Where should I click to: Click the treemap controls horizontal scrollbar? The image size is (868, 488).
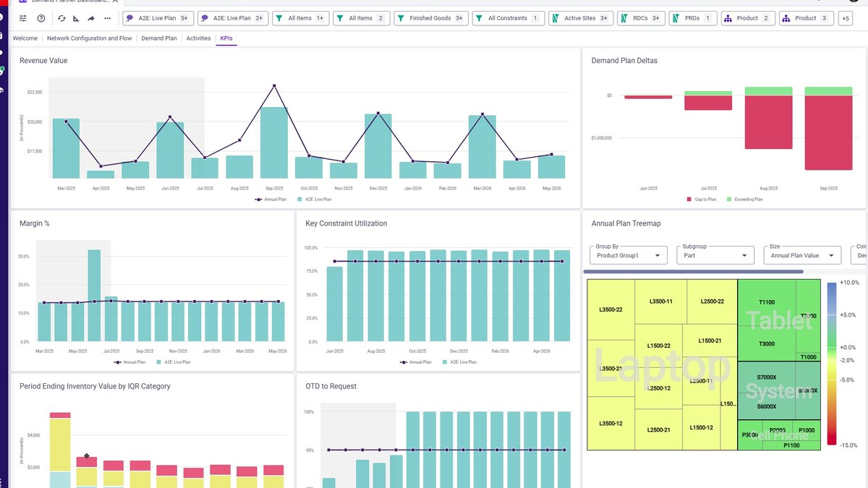click(x=693, y=272)
